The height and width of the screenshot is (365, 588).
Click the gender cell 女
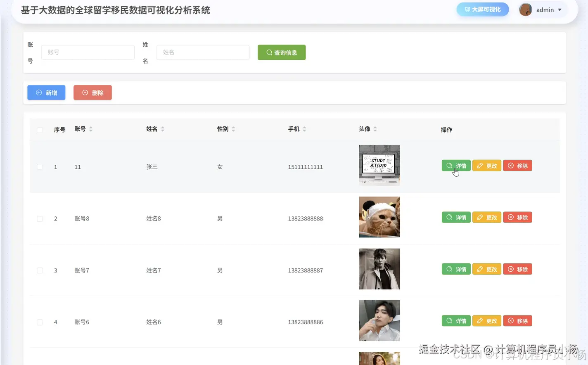pos(220,167)
